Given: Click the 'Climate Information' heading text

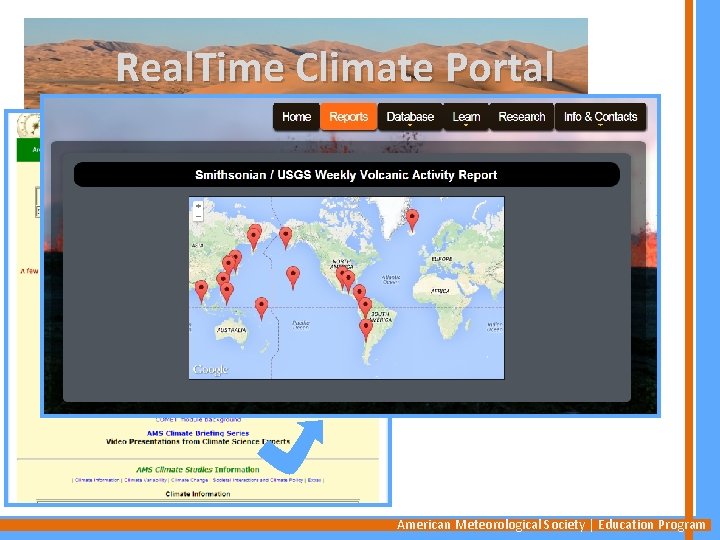Looking at the screenshot, I should coord(198,494).
